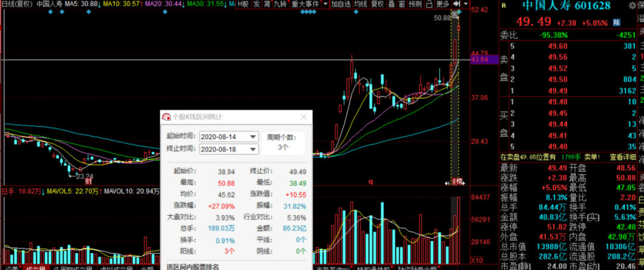Viewport: 644px width, 270px height.
Task: Open dropdown arrow next to 重大事件
Action: point(326,4)
